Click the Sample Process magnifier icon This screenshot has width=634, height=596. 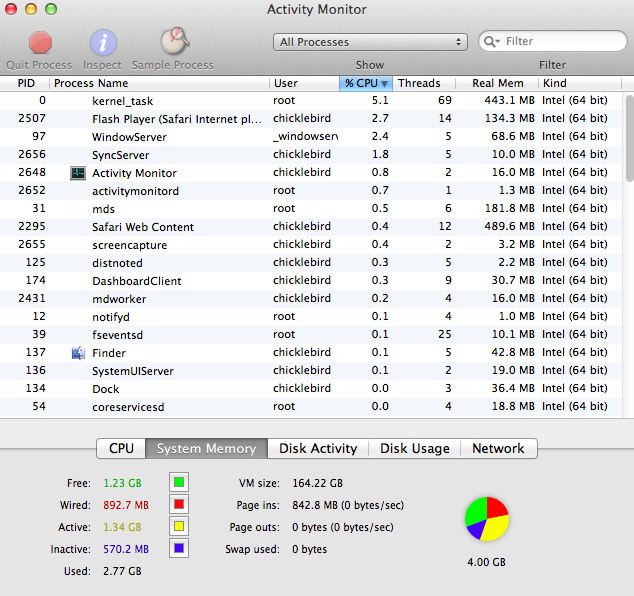pos(174,41)
